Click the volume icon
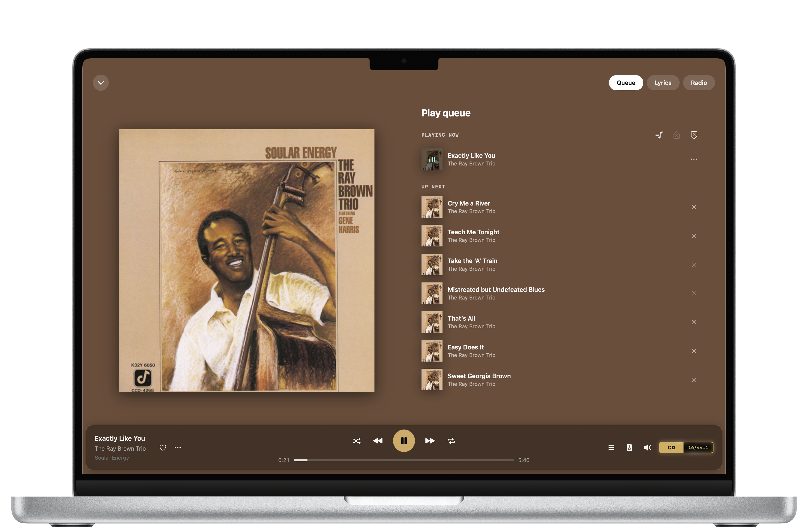The height and width of the screenshot is (532, 808). pos(647,448)
